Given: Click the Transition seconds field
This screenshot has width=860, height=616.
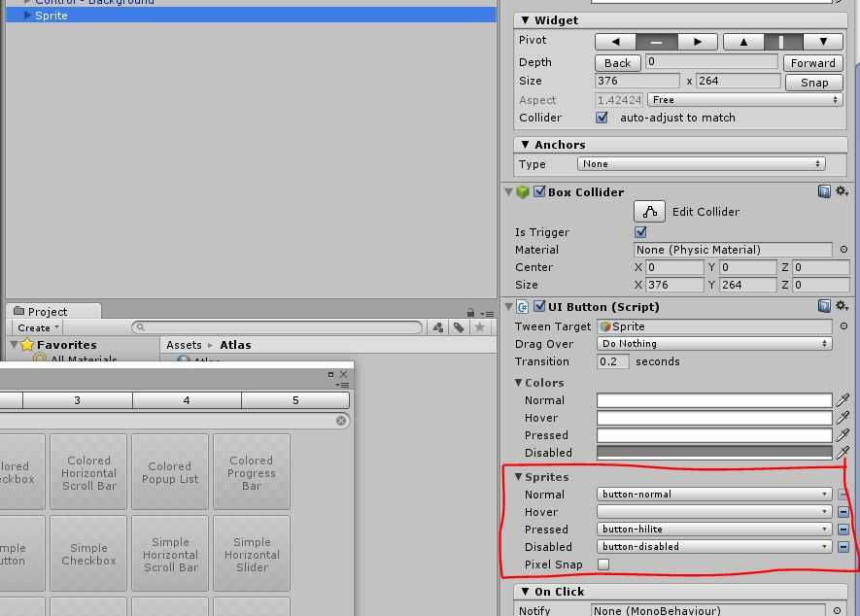Looking at the screenshot, I should 612,360.
